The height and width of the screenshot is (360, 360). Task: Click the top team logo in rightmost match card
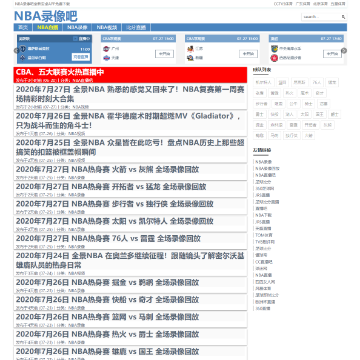274,49
